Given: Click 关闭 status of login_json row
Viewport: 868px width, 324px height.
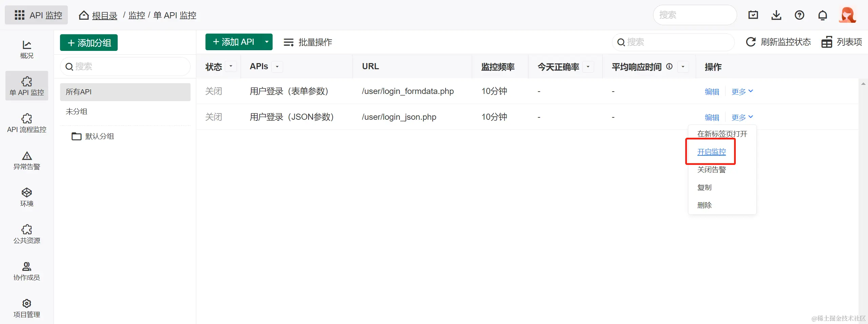Looking at the screenshot, I should point(214,117).
